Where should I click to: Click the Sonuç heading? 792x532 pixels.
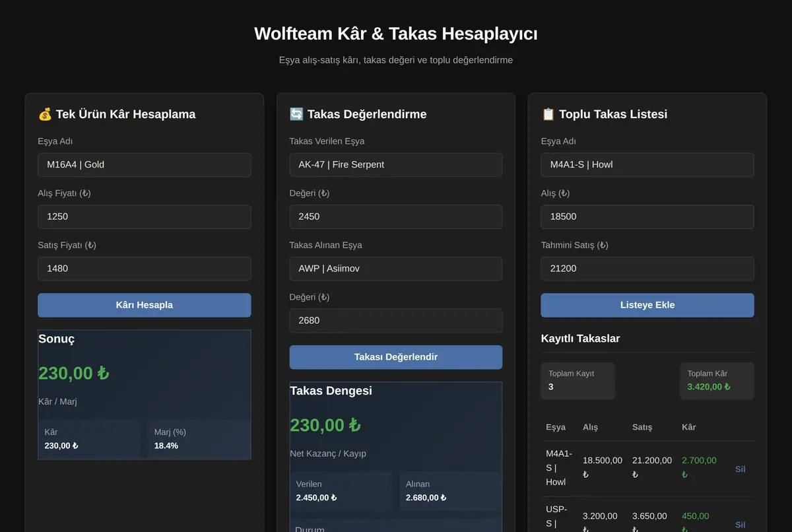(x=56, y=339)
